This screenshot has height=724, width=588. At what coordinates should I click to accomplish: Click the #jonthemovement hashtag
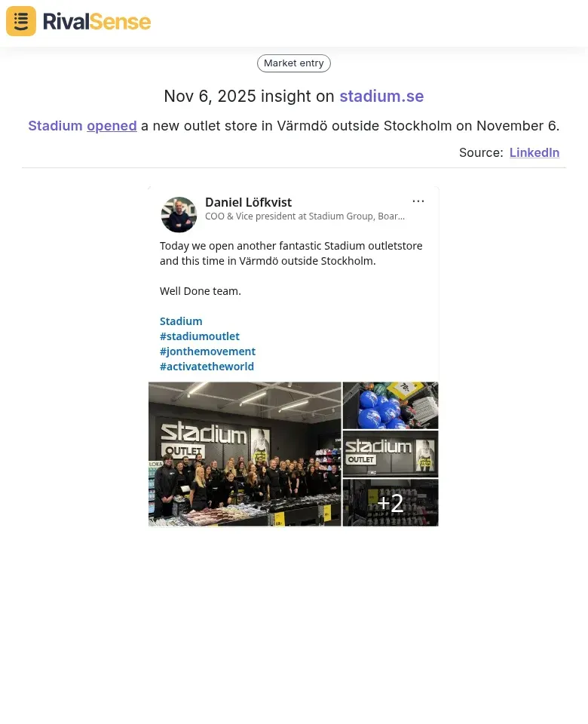(x=208, y=351)
